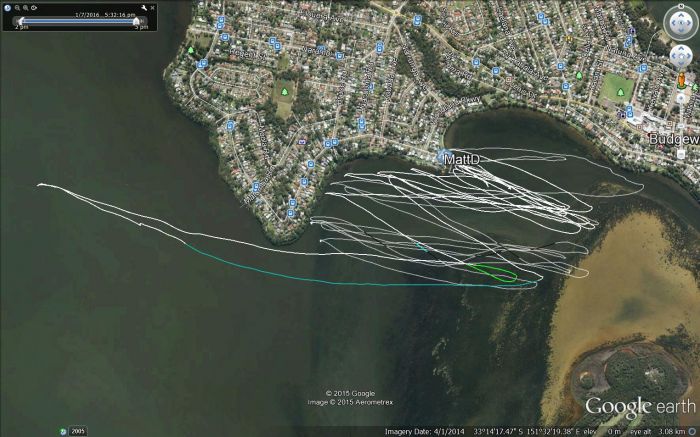The image size is (700, 437).
Task: Close the time slider panel
Action: [153, 8]
